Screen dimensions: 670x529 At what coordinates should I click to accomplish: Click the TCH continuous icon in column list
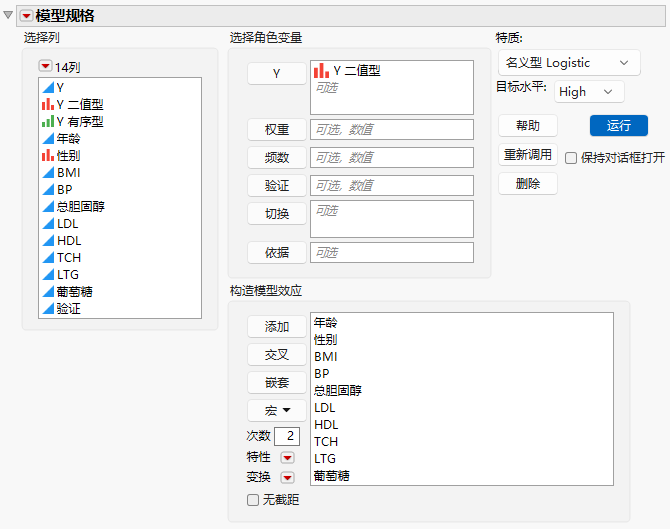coord(48,258)
